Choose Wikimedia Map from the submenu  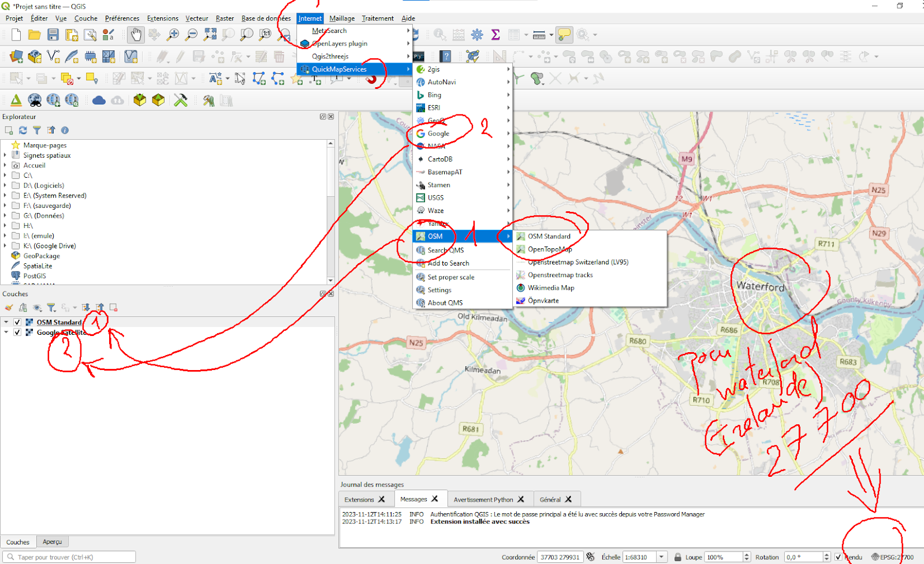click(590, 287)
